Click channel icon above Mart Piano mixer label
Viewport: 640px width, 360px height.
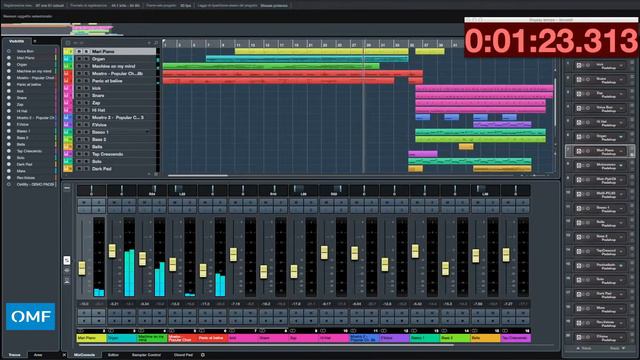tap(80, 331)
